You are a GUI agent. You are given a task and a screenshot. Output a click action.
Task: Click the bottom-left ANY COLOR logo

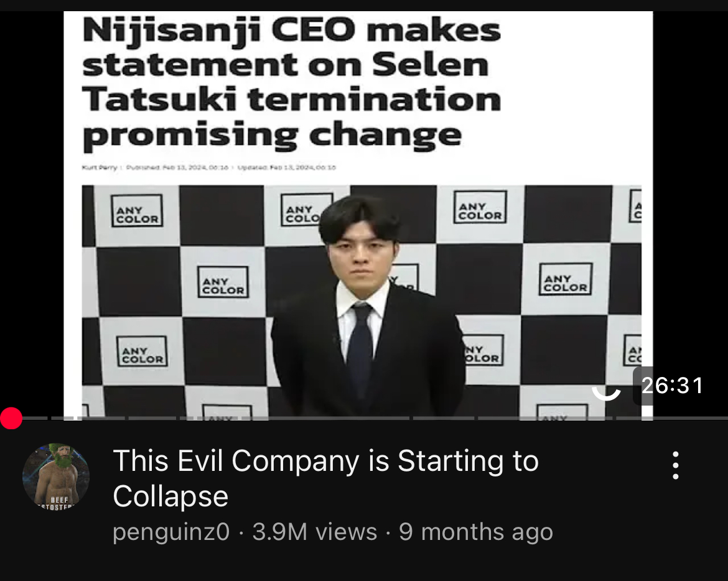(x=142, y=351)
